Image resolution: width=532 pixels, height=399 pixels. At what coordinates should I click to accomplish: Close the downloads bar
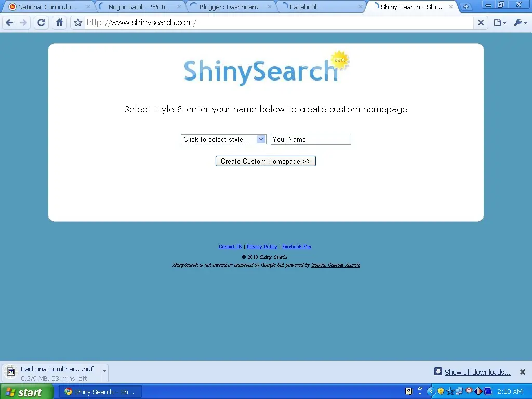coord(523,372)
